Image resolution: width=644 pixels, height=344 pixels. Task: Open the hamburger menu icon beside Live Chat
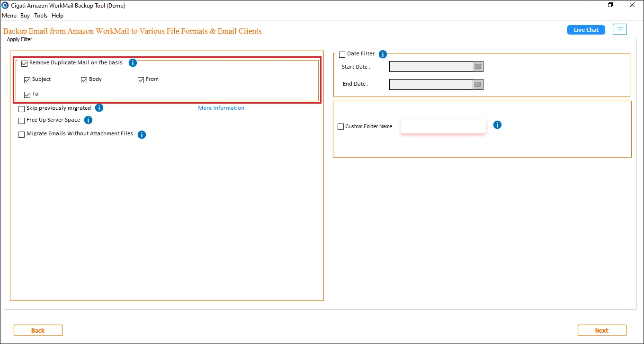(620, 29)
